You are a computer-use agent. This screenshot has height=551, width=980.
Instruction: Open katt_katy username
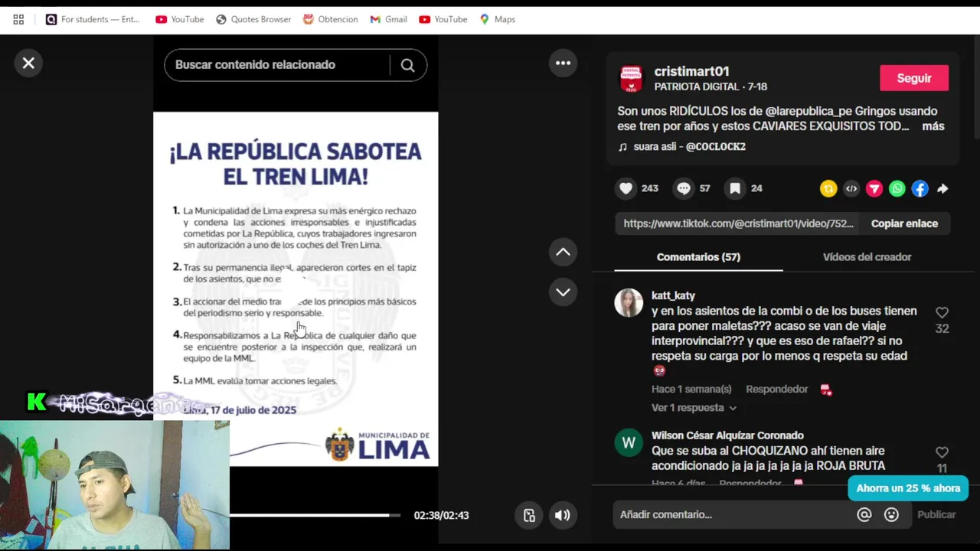click(x=673, y=295)
